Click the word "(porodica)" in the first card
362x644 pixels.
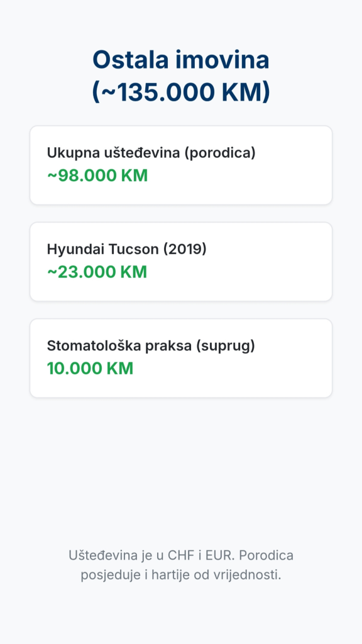[x=219, y=153]
